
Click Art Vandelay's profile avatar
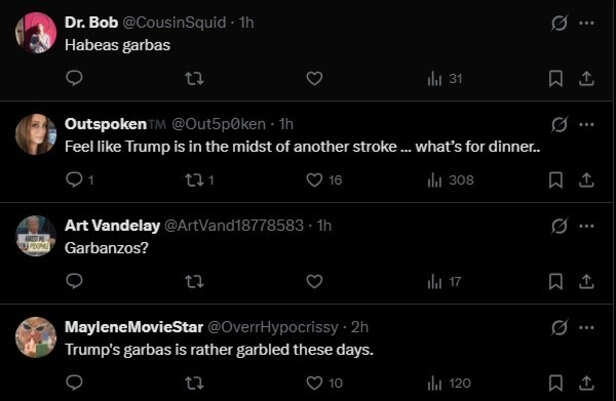click(36, 235)
